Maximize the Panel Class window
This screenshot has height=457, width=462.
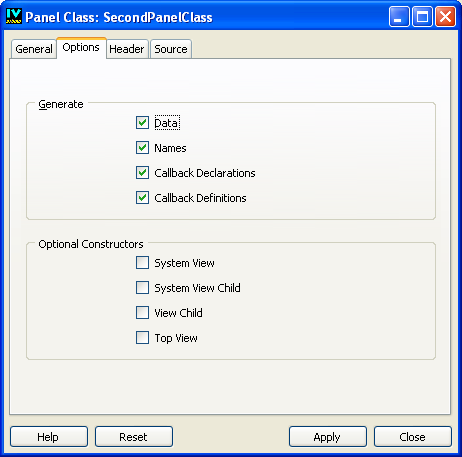422,16
